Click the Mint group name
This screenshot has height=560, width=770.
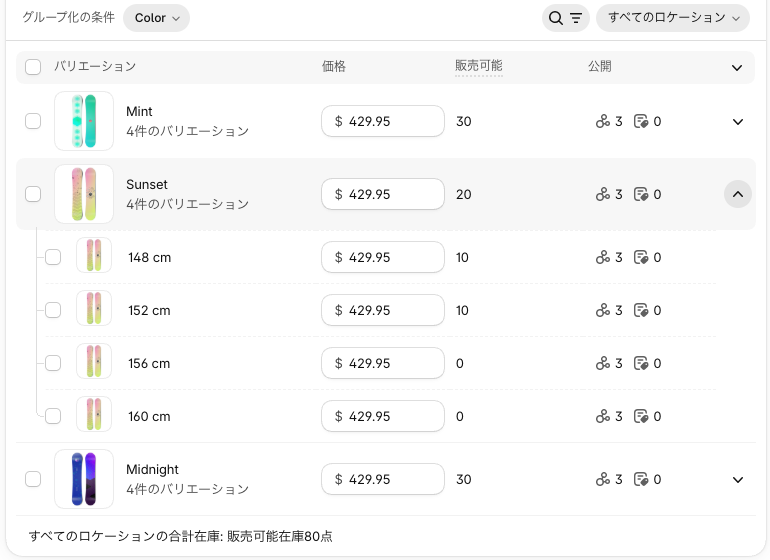[139, 112]
